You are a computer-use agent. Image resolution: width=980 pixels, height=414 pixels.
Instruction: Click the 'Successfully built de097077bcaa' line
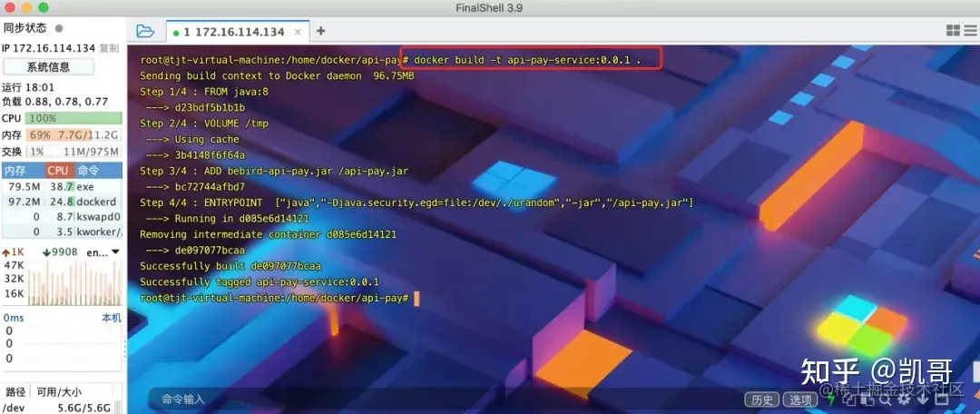[x=230, y=266]
